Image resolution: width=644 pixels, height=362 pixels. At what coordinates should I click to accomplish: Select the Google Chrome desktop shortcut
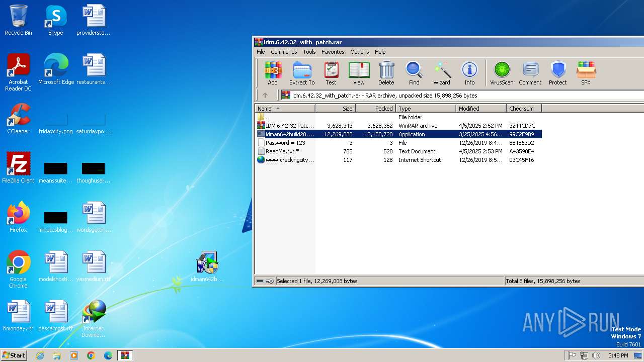[x=18, y=269]
